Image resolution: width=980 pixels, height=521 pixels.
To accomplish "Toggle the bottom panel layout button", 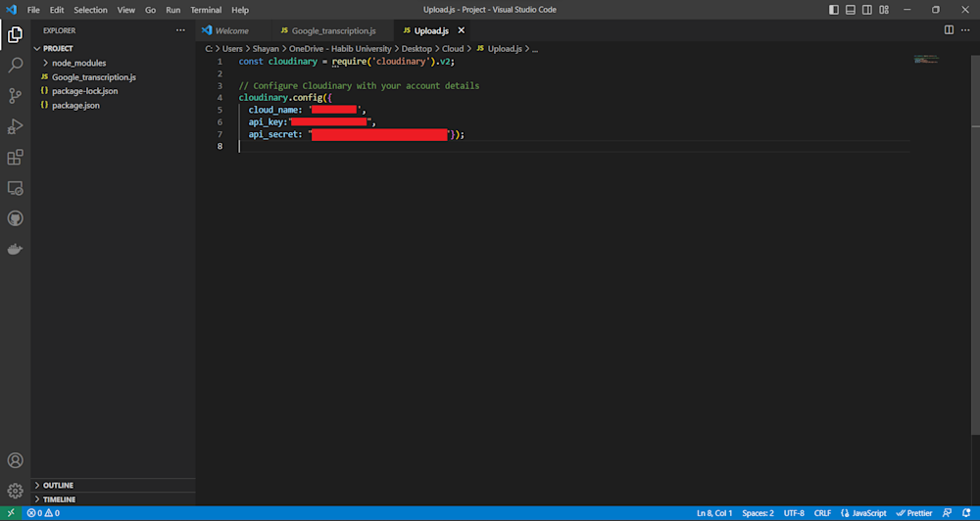I will tap(851, 10).
